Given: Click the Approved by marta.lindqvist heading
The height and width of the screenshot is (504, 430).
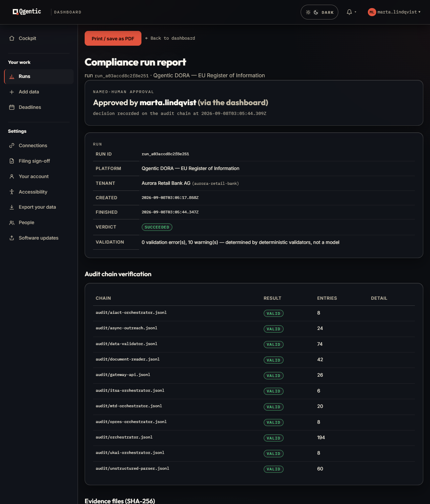Looking at the screenshot, I should pos(180,103).
